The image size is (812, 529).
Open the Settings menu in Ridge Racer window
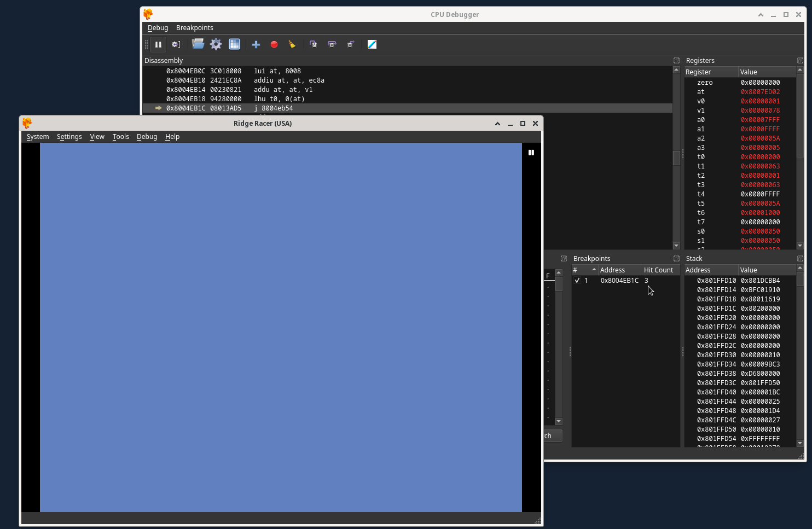pyautogui.click(x=69, y=137)
